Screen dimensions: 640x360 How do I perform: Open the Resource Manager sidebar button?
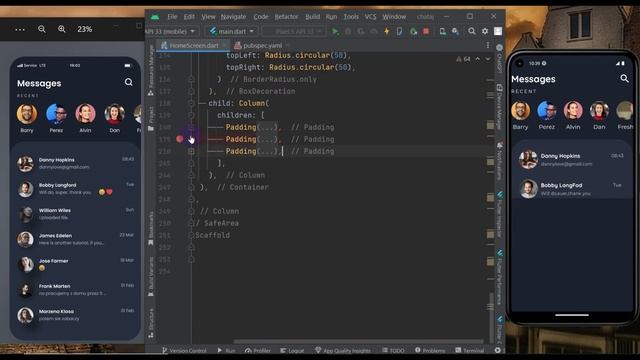[151, 71]
